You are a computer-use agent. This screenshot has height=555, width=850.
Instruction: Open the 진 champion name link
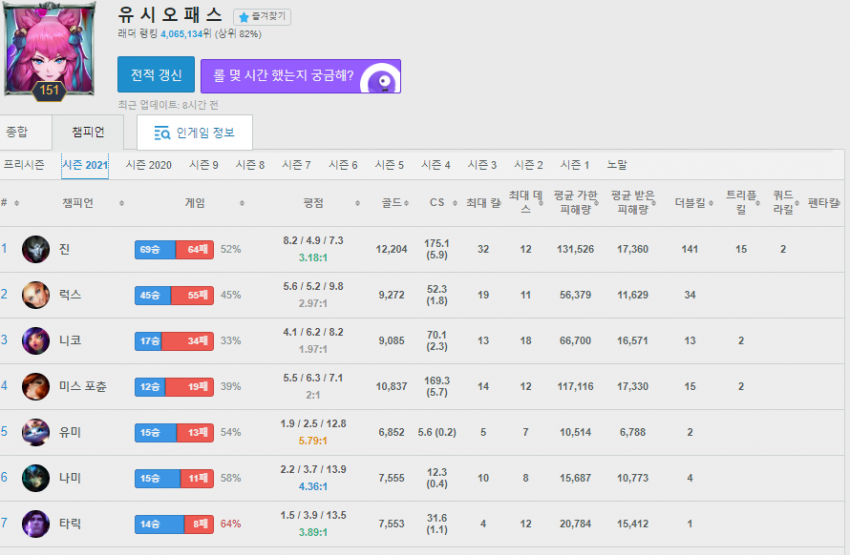point(65,249)
